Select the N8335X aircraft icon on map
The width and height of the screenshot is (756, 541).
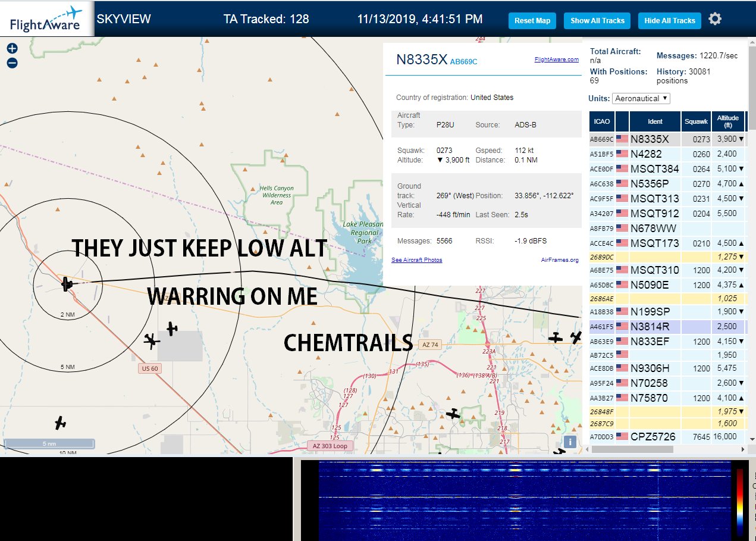coord(67,284)
